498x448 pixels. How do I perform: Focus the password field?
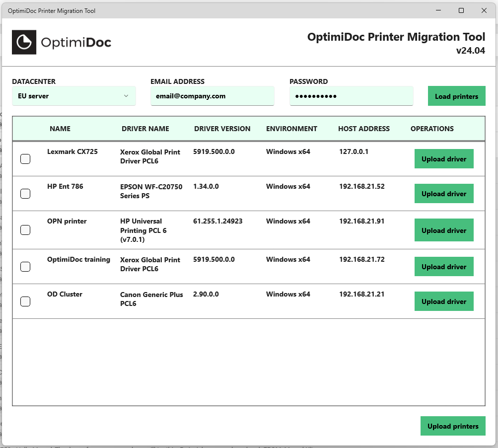pyautogui.click(x=351, y=96)
